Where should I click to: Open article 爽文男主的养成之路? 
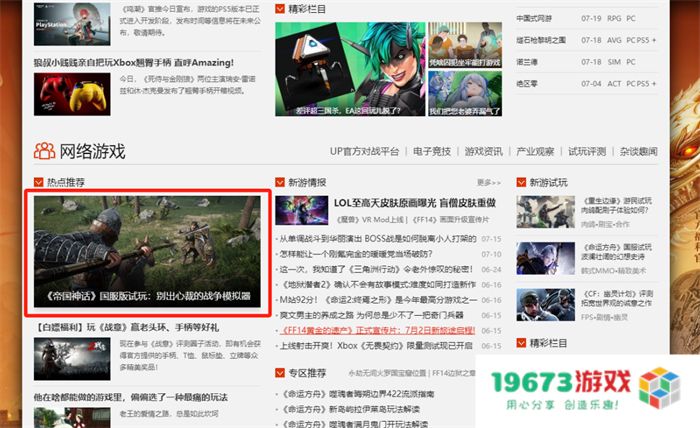click(371, 315)
